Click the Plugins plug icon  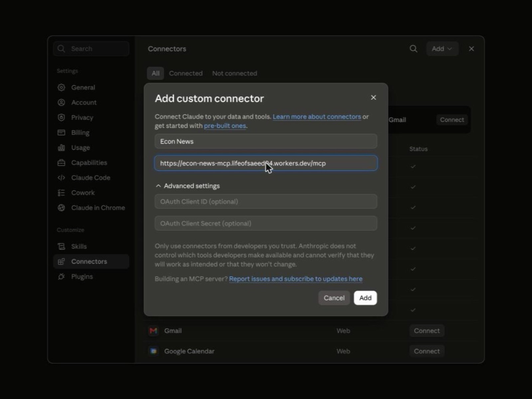click(61, 277)
